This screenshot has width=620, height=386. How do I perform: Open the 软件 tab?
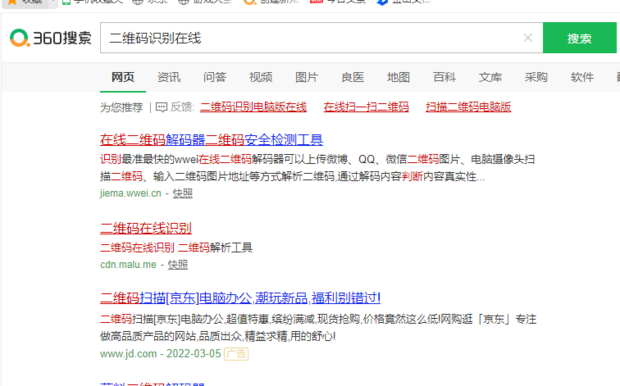click(x=582, y=77)
